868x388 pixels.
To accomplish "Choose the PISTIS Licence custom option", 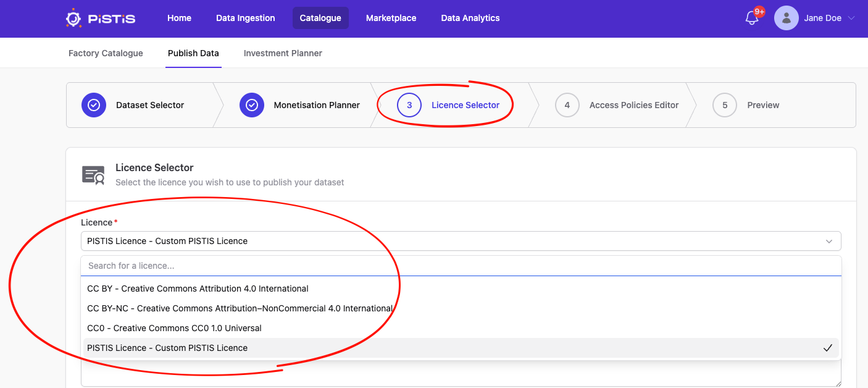I will (x=461, y=348).
